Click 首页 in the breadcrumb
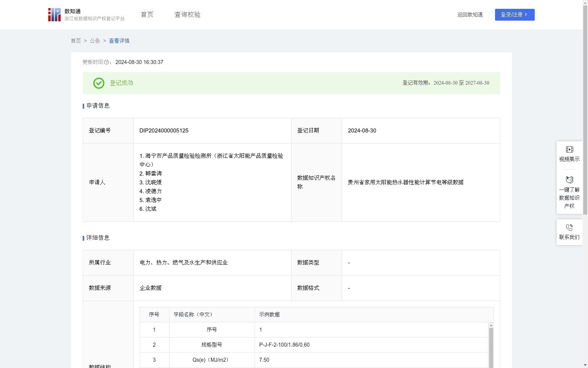Viewport: 588px width, 368px height. pos(76,41)
